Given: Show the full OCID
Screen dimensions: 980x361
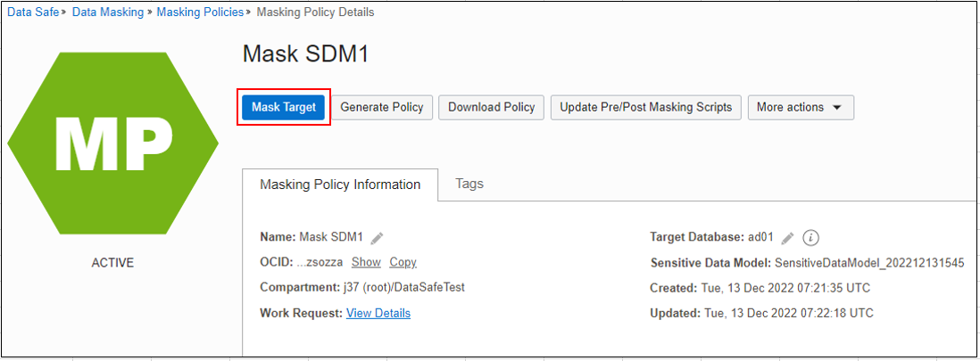Looking at the screenshot, I should 366,262.
